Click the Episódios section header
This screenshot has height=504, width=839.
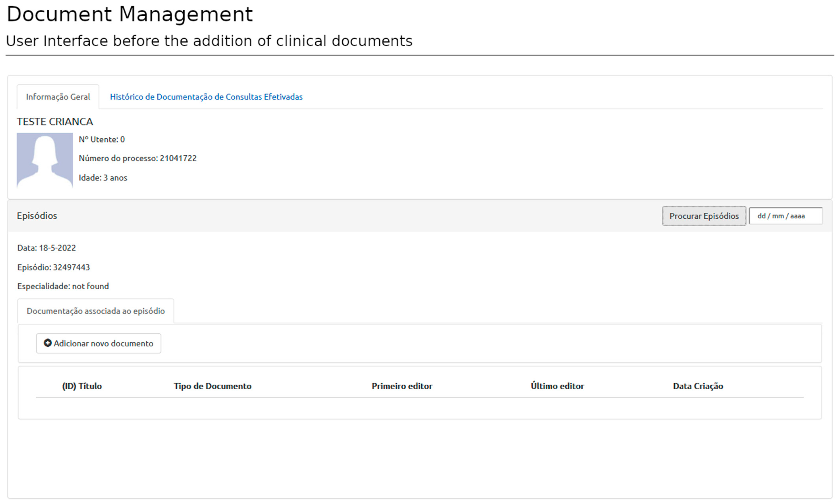click(37, 215)
